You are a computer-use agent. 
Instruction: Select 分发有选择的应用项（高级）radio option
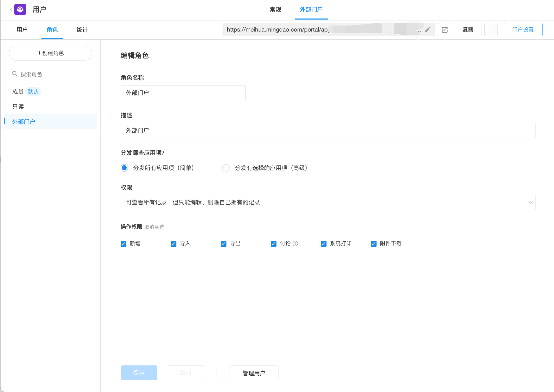point(226,168)
